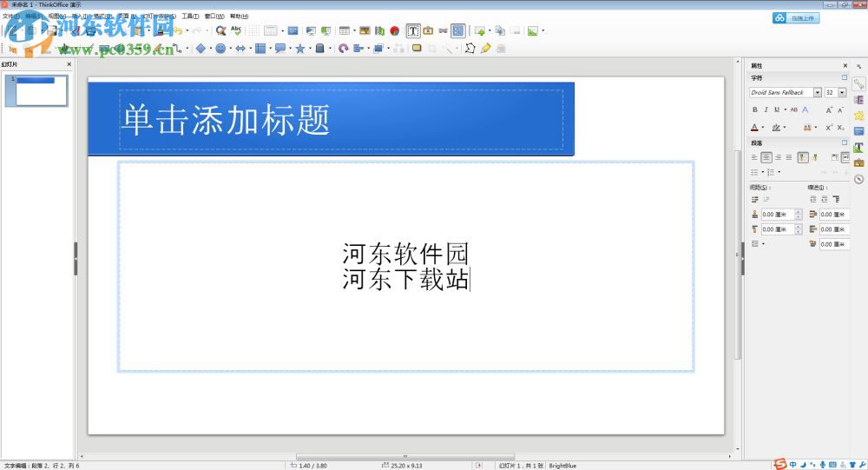Viewport: 868px width, 470px height.
Task: Toggle subscript X₂ formatting
Action: pos(840,128)
